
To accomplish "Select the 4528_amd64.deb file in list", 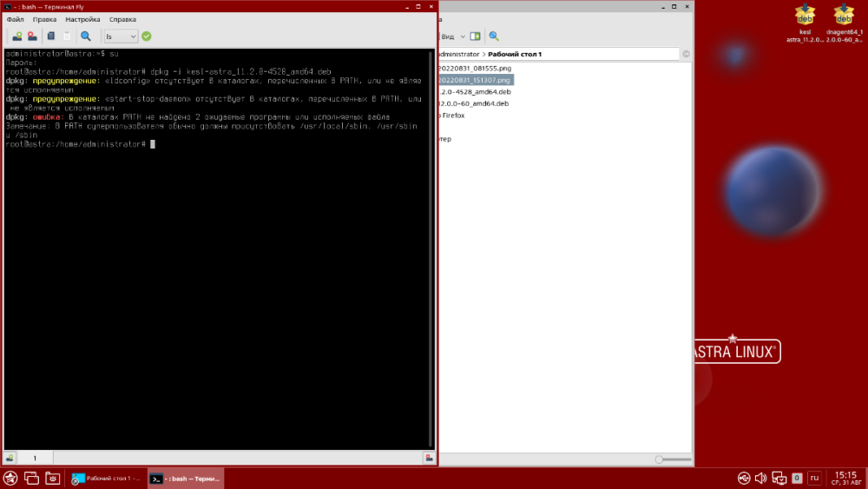I will pyautogui.click(x=475, y=92).
